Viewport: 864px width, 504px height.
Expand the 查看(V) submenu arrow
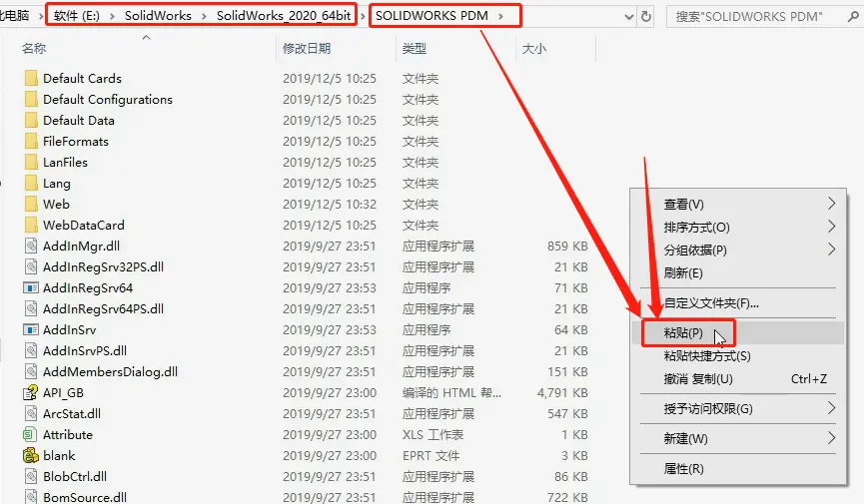tap(831, 204)
